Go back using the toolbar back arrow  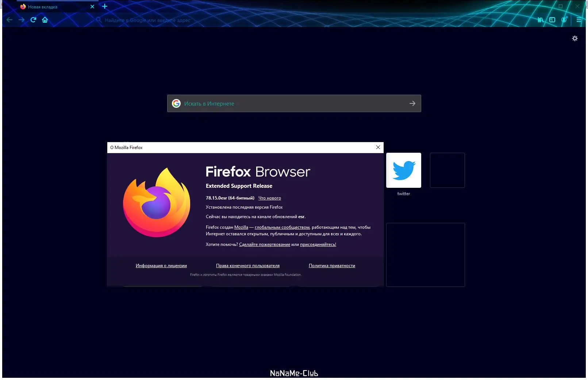[x=10, y=20]
